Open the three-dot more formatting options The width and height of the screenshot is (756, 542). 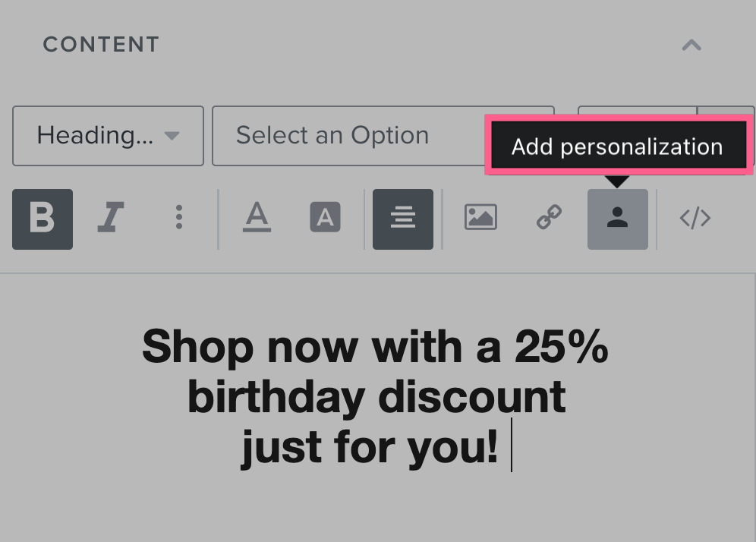pos(179,219)
